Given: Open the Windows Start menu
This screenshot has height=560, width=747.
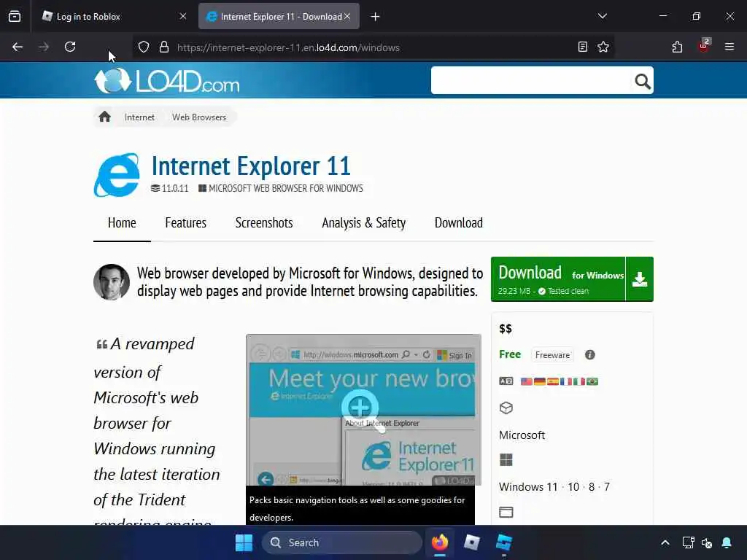Looking at the screenshot, I should pos(244,542).
